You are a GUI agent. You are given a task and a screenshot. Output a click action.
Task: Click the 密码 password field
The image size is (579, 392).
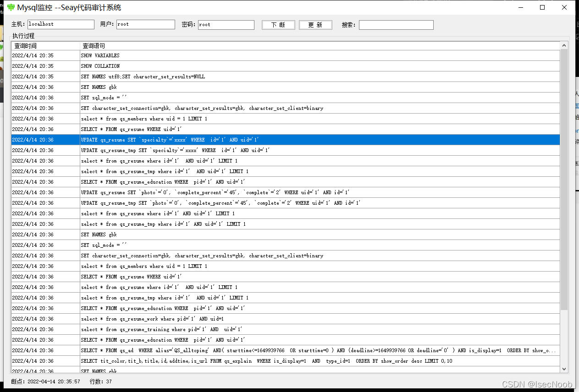point(226,24)
